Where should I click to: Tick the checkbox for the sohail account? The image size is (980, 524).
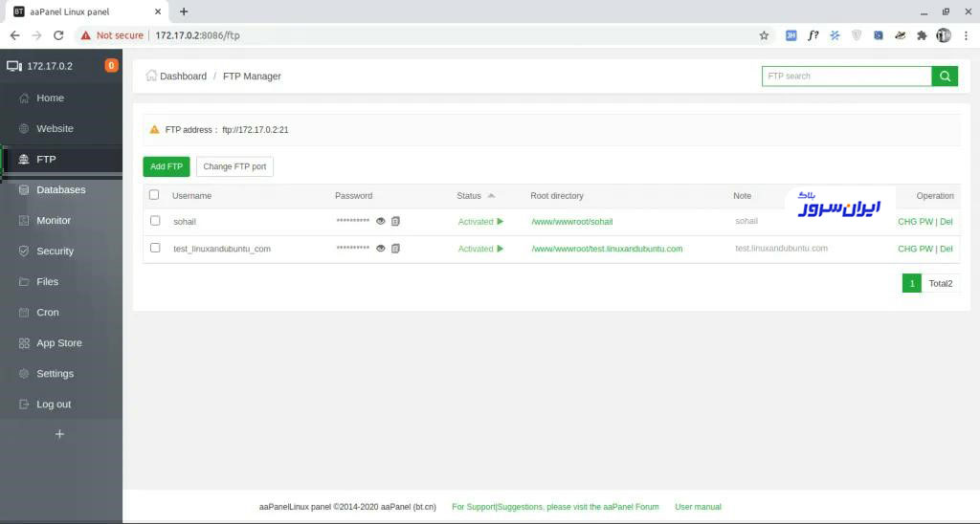click(x=155, y=221)
